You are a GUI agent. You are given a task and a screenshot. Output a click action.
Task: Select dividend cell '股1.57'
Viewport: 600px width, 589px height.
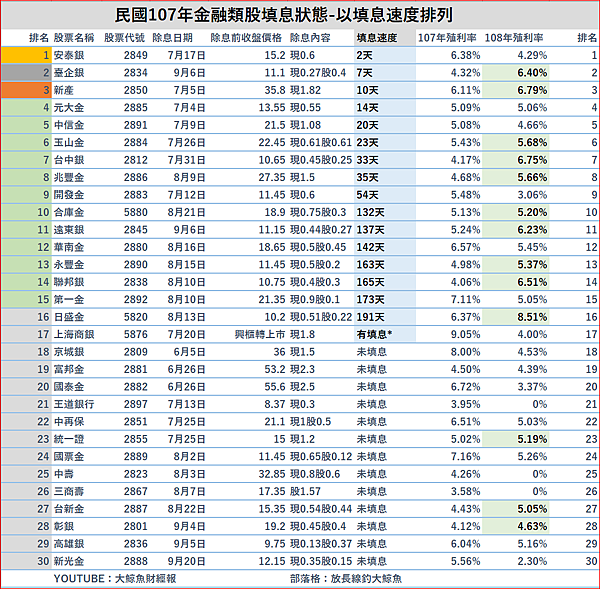[x=305, y=492]
